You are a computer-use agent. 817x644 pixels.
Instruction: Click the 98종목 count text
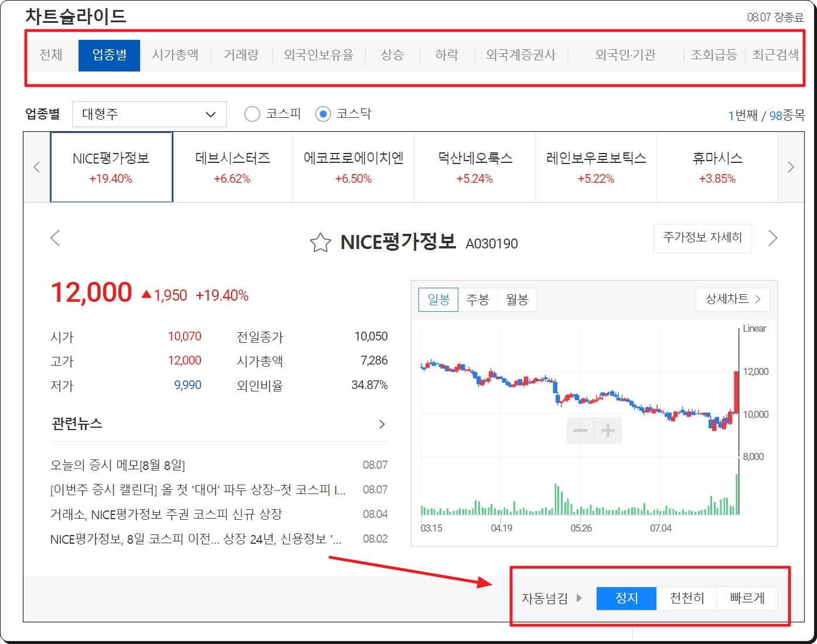(x=787, y=115)
